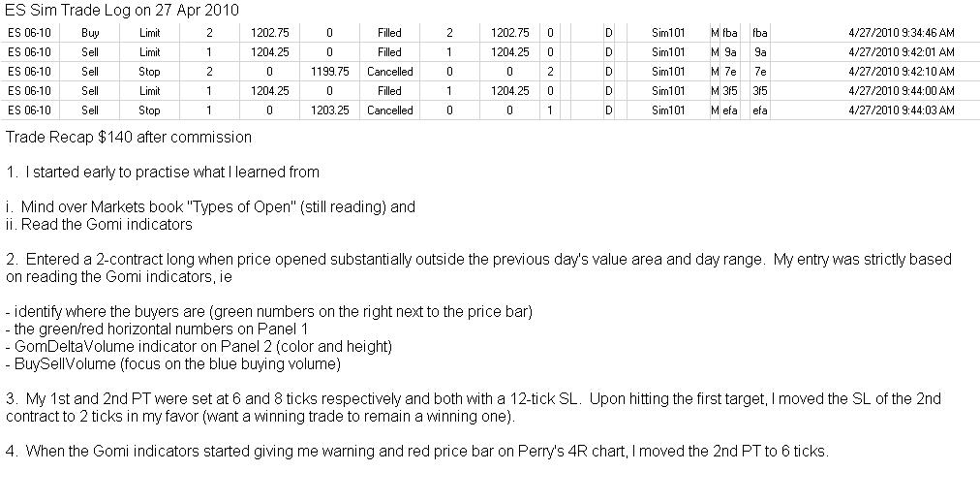The width and height of the screenshot is (980, 502).
Task: Click the GomDeltaVolume indicator bullet line
Action: 199,346
